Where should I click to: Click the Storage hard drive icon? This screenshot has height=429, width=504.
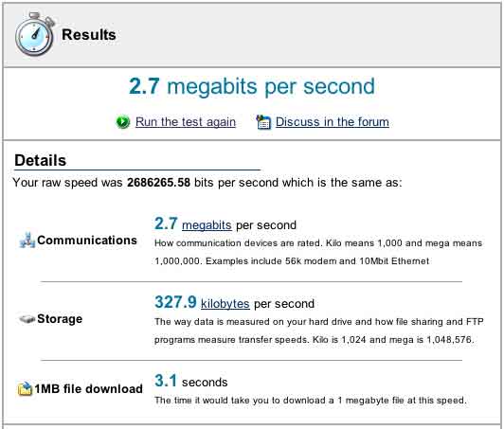pyautogui.click(x=27, y=319)
